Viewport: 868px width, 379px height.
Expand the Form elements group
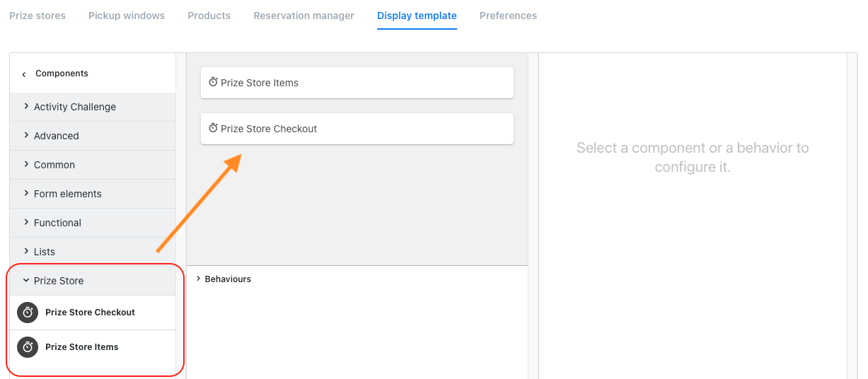click(67, 194)
